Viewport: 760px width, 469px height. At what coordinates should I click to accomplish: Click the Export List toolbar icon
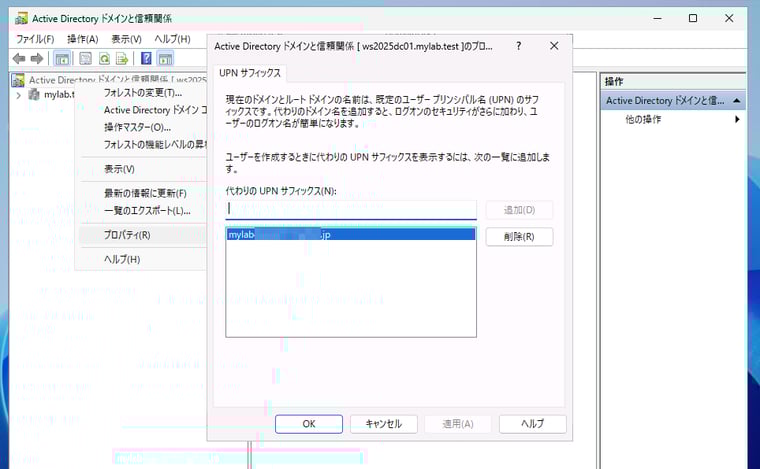click(122, 59)
